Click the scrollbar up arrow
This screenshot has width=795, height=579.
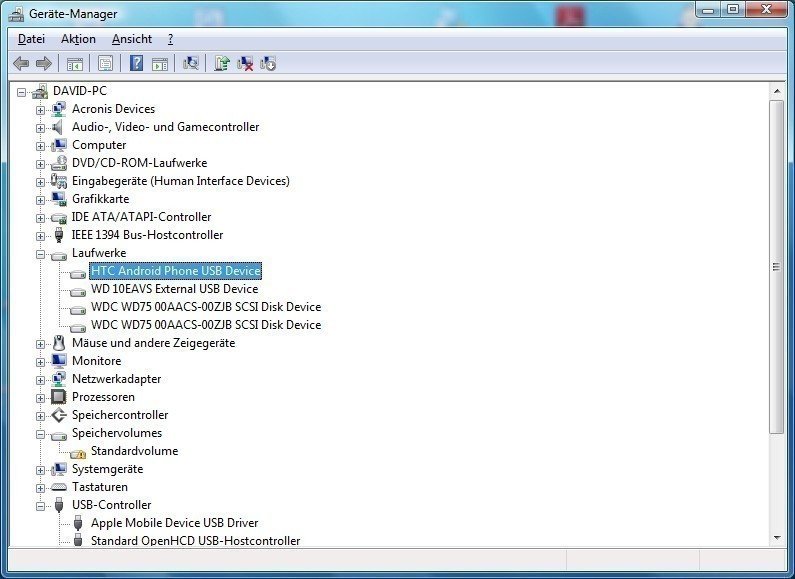(x=777, y=91)
